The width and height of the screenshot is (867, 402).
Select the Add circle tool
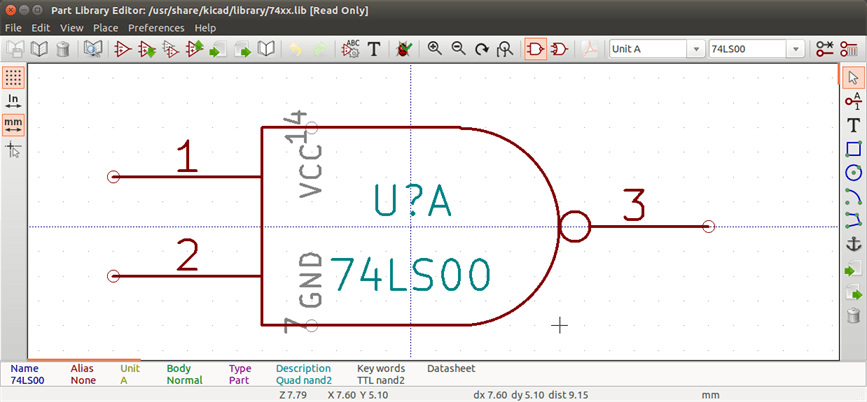click(x=853, y=173)
